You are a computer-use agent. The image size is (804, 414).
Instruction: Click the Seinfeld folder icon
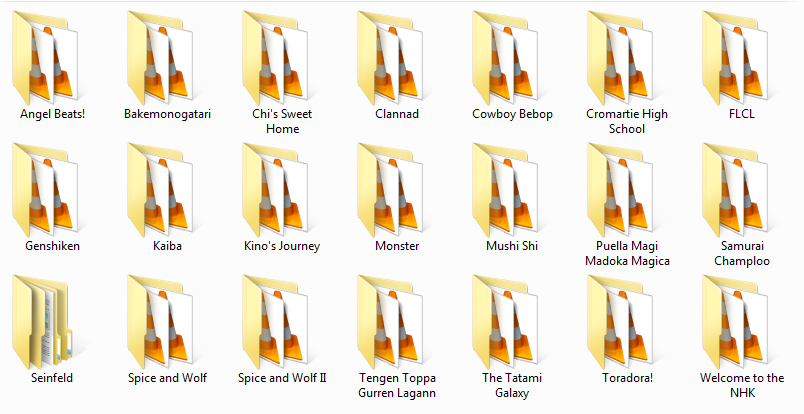tap(43, 322)
